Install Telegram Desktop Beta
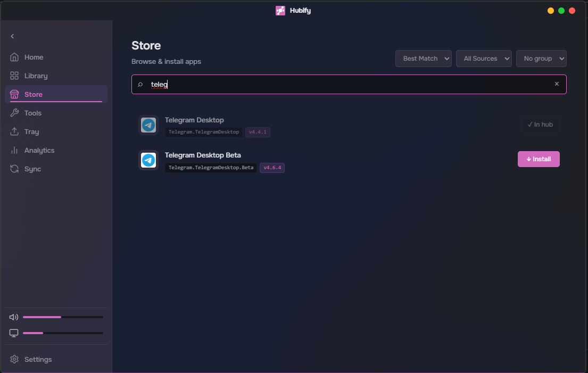The width and height of the screenshot is (588, 373). pyautogui.click(x=539, y=159)
